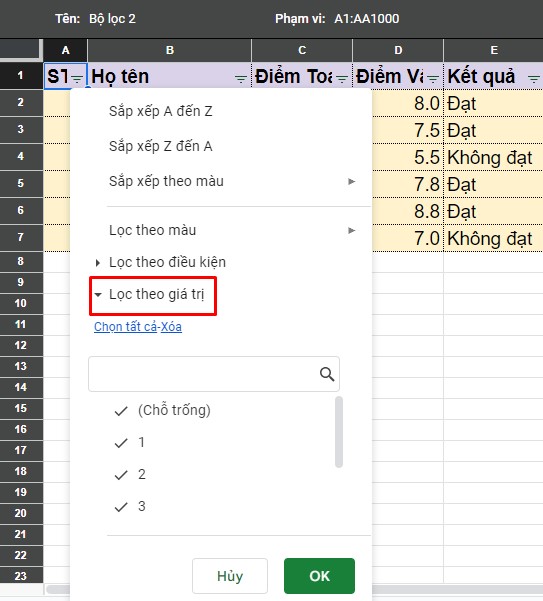
Task: Click the search magnifier icon
Action: [x=327, y=374]
